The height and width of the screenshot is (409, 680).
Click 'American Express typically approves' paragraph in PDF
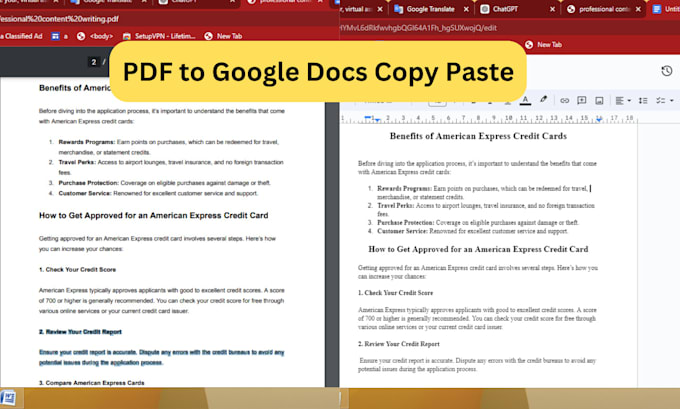161,301
